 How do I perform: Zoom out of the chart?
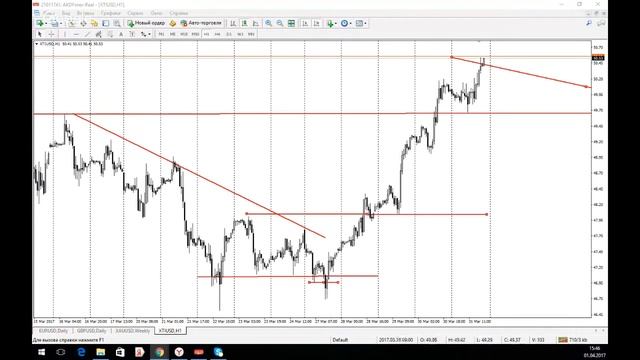280,23
